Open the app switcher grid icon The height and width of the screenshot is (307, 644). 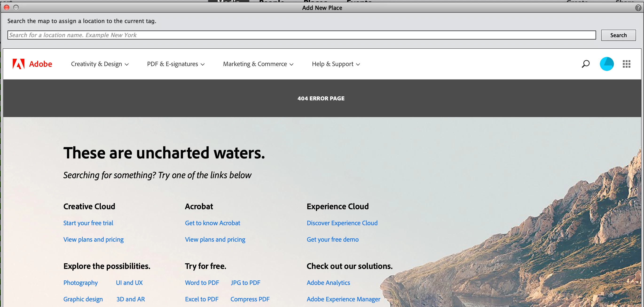pos(626,64)
